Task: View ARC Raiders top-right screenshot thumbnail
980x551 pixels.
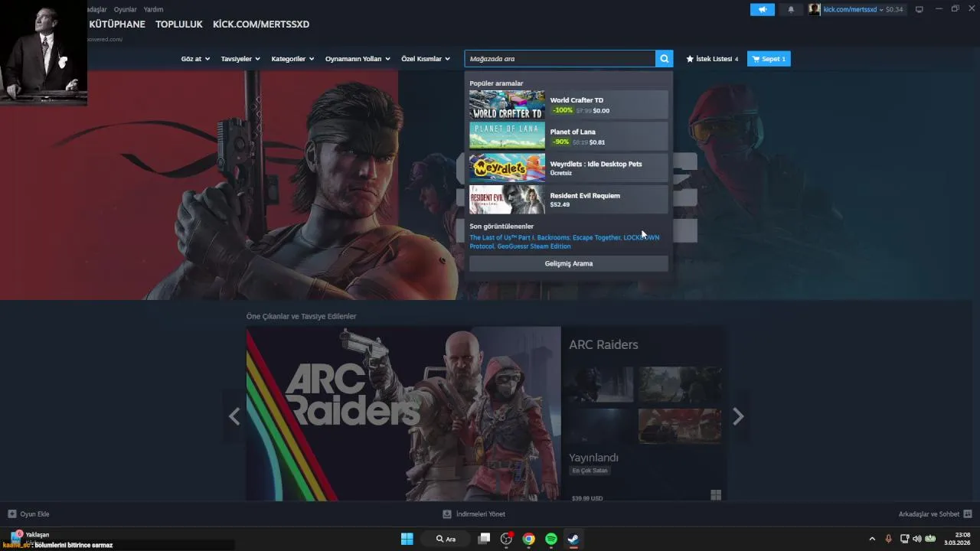Action: [680, 384]
